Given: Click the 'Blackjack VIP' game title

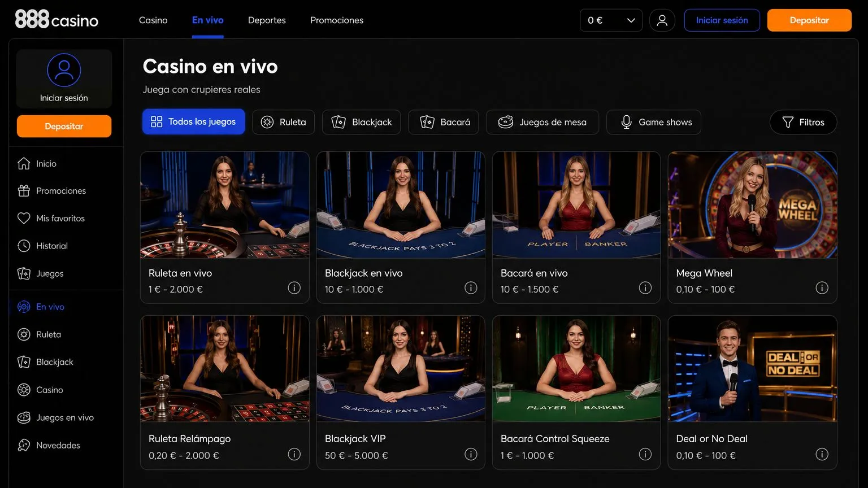Looking at the screenshot, I should [x=355, y=439].
